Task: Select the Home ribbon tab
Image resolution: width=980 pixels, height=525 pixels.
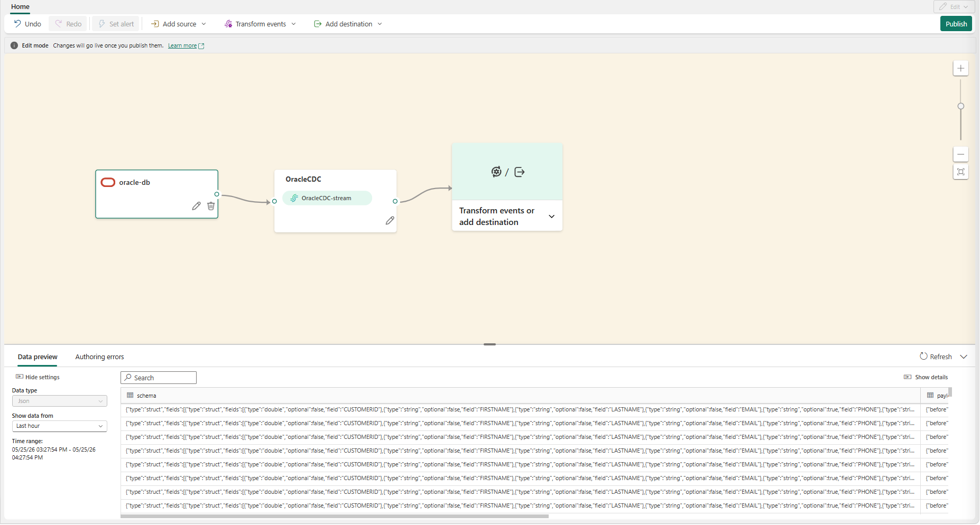Action: point(20,7)
